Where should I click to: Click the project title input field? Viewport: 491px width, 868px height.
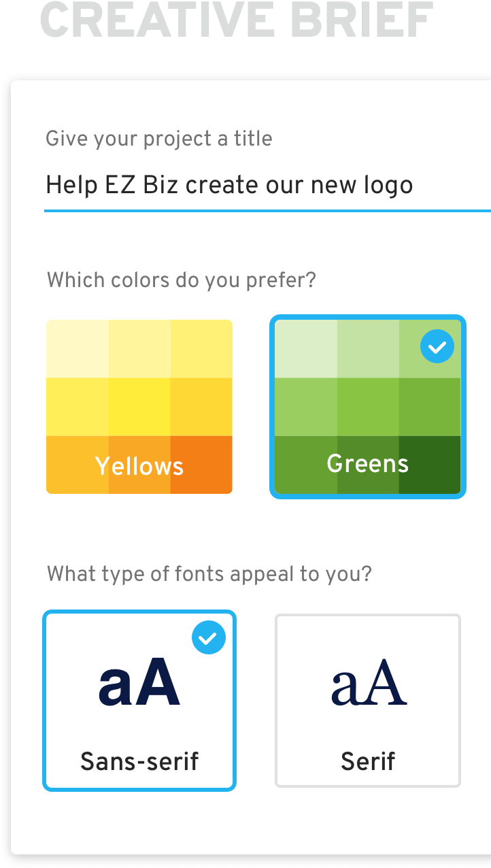229,185
